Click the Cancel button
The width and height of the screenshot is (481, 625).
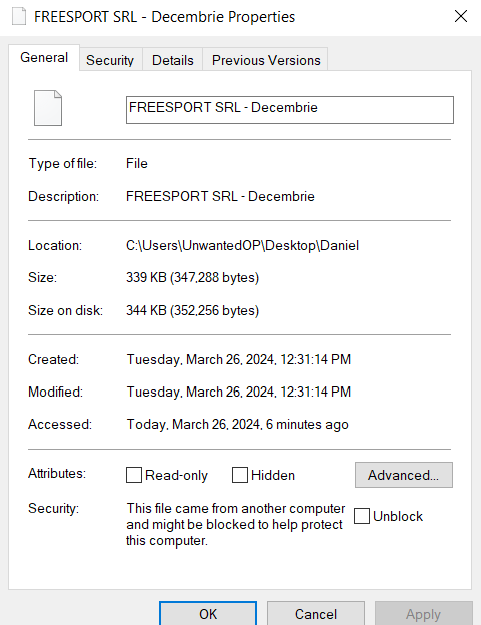316,613
